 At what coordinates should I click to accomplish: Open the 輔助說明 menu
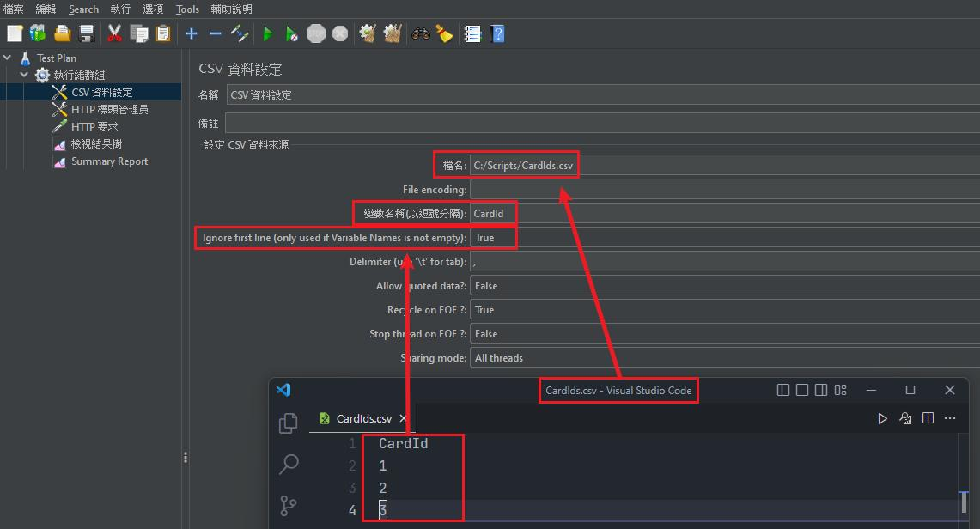(x=231, y=9)
